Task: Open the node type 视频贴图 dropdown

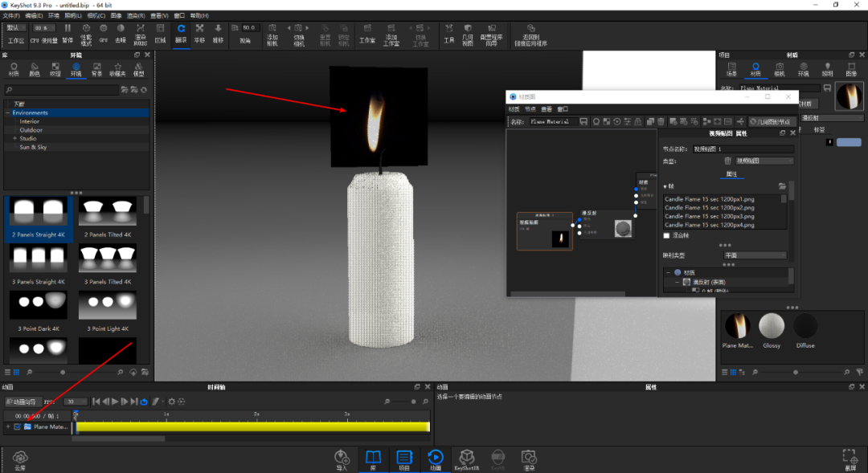Action: point(764,161)
